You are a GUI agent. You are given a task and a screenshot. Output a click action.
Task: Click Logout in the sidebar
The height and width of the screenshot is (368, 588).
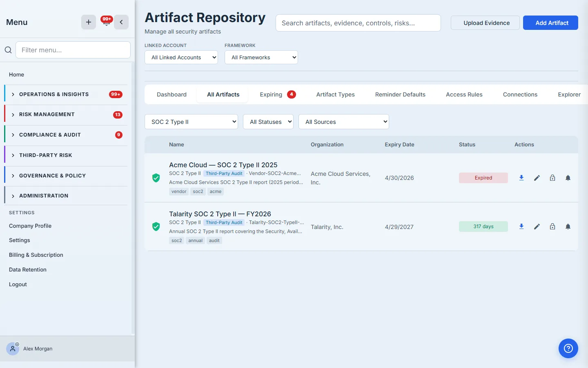pos(18,285)
